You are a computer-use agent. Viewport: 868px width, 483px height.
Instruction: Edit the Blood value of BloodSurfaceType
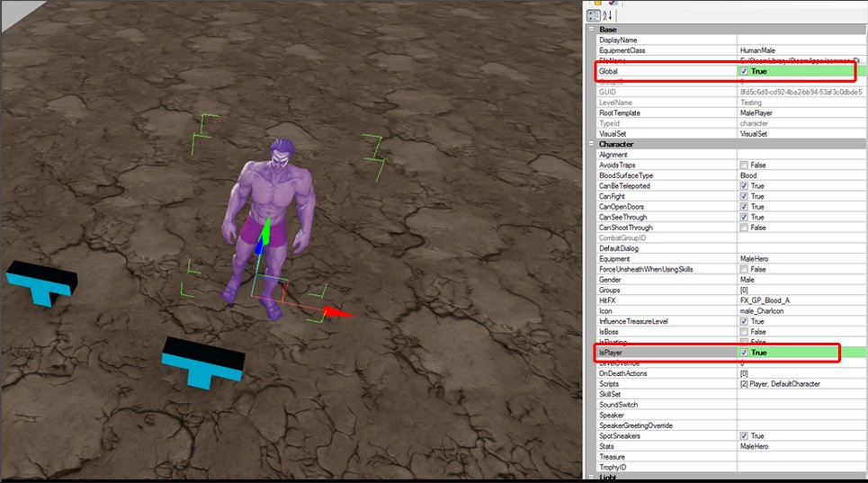(748, 175)
